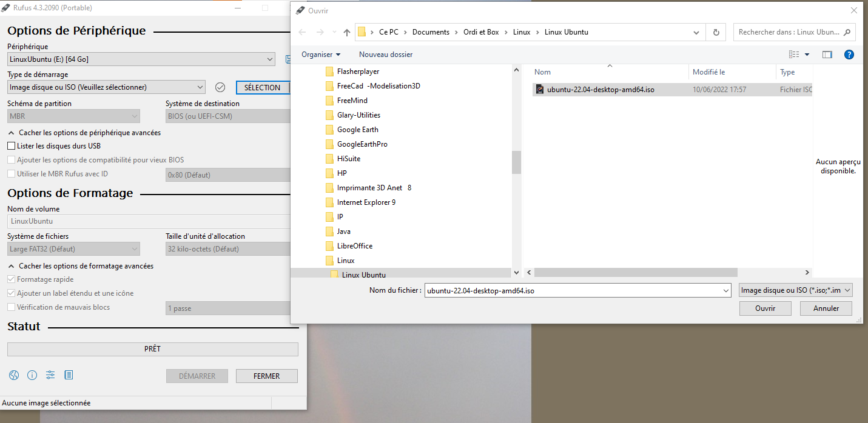The height and width of the screenshot is (423, 868).
Task: Go up one folder level
Action: coord(347,32)
